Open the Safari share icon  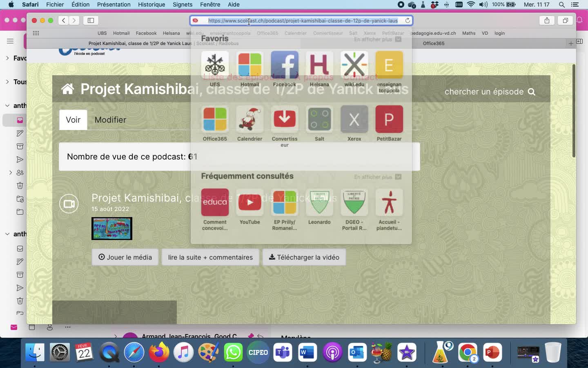547,20
